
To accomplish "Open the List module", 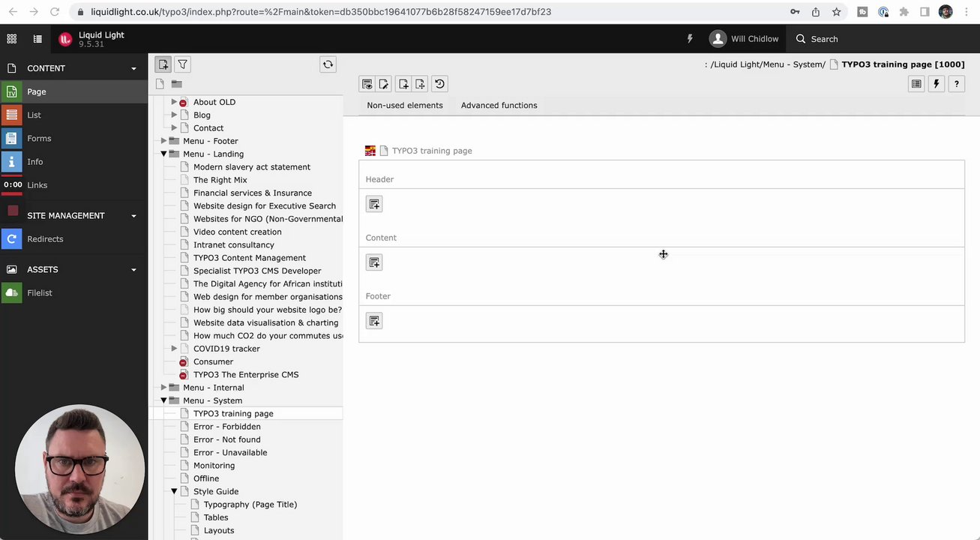I will [x=73, y=115].
